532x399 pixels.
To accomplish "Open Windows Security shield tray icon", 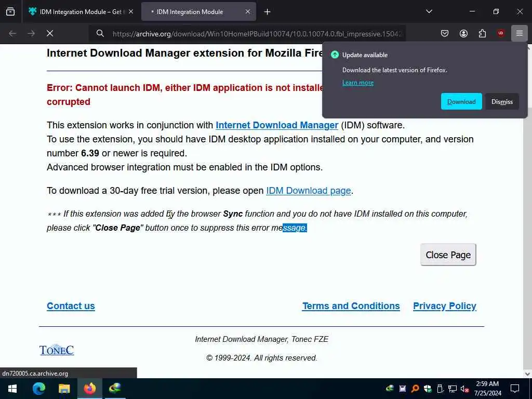I will pos(428,389).
